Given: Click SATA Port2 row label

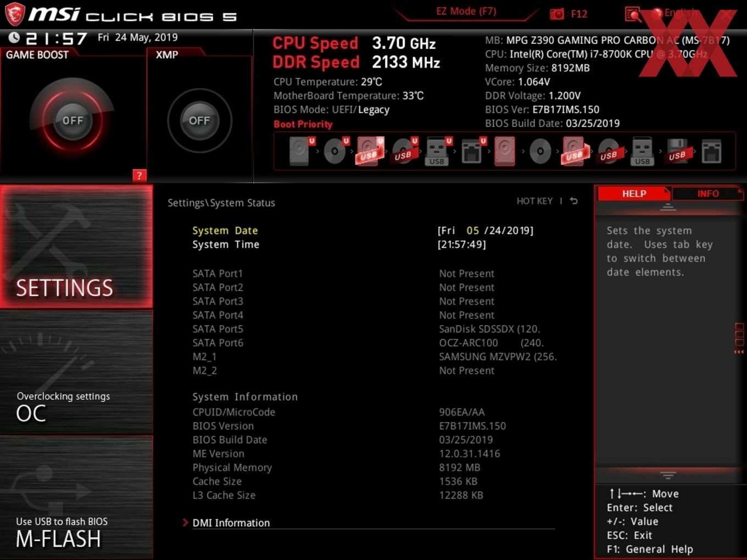Looking at the screenshot, I should [218, 287].
